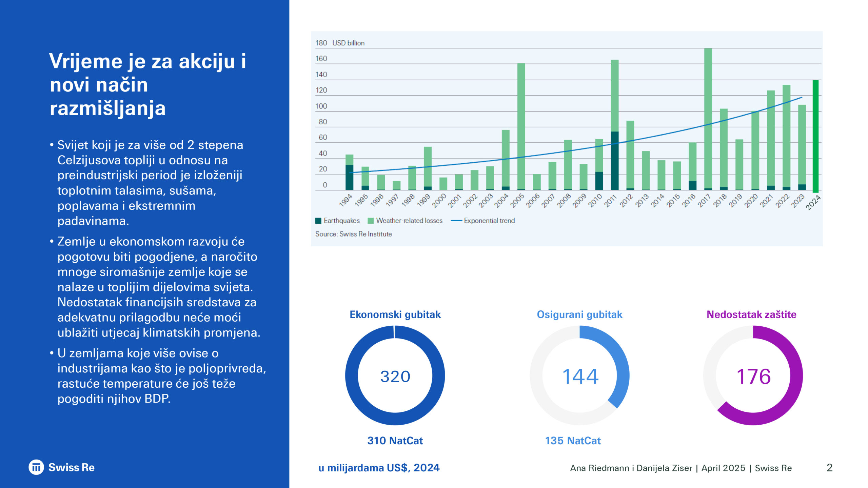Click the 'u milijardama US$, 2024' caption
The image size is (868, 488).
click(x=379, y=468)
